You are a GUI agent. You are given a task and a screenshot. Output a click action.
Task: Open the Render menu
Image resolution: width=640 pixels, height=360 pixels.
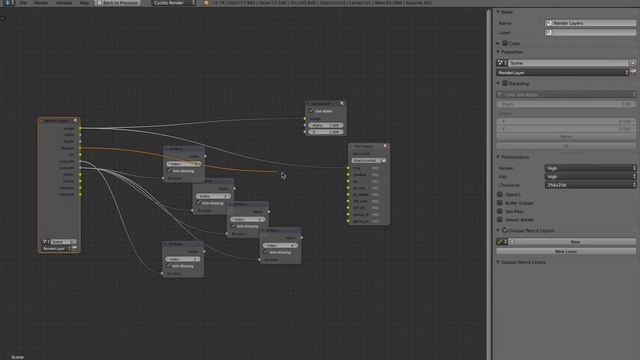click(x=41, y=2)
